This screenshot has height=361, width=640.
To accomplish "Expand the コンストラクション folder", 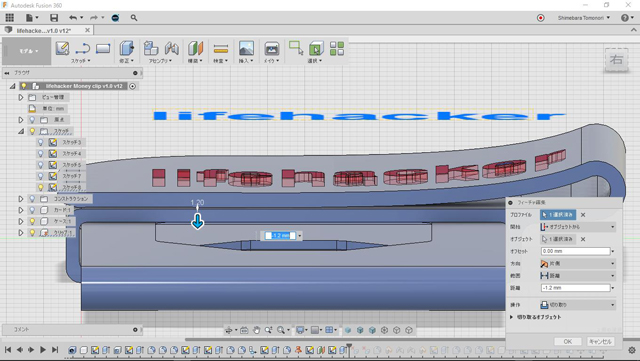I will click(x=20, y=199).
